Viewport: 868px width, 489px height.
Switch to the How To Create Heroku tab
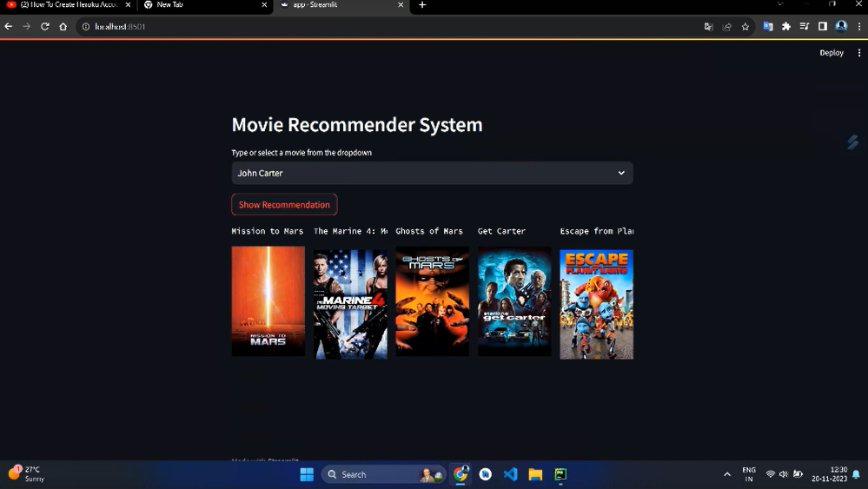[68, 5]
